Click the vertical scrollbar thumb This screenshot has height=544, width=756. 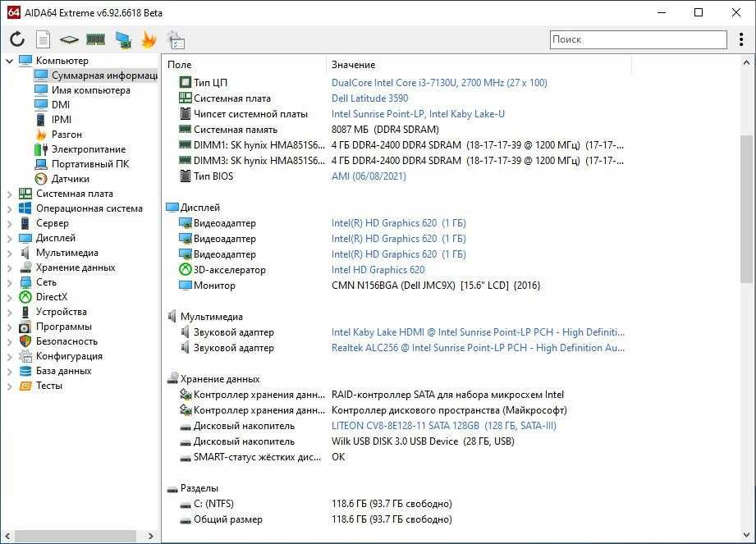(x=746, y=209)
